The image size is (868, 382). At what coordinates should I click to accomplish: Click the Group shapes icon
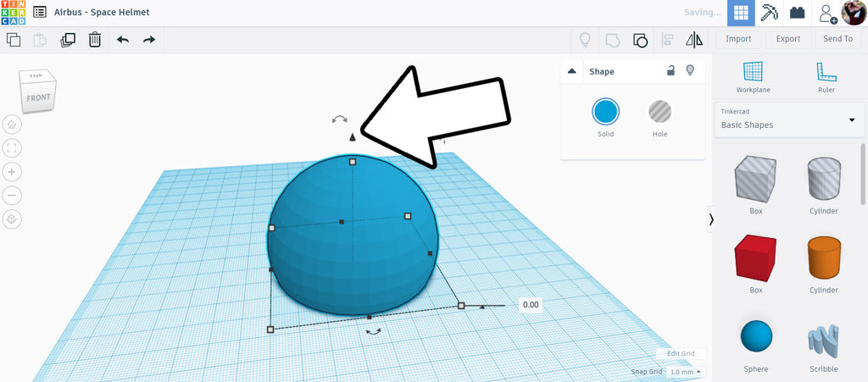click(612, 40)
